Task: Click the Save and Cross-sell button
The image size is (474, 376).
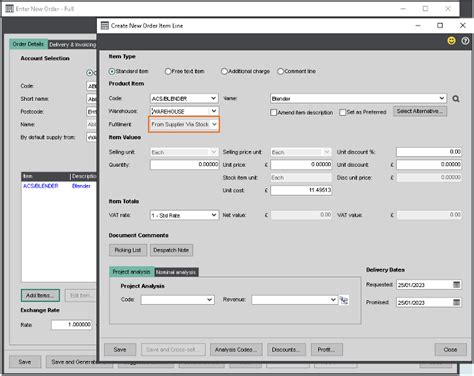Action: (173, 350)
